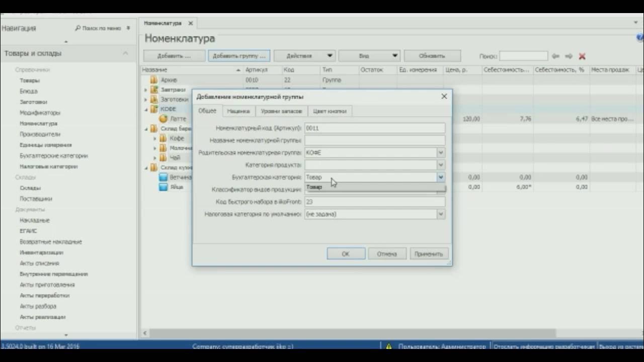Click OK in the dialog
644x362 pixels.
point(346,254)
